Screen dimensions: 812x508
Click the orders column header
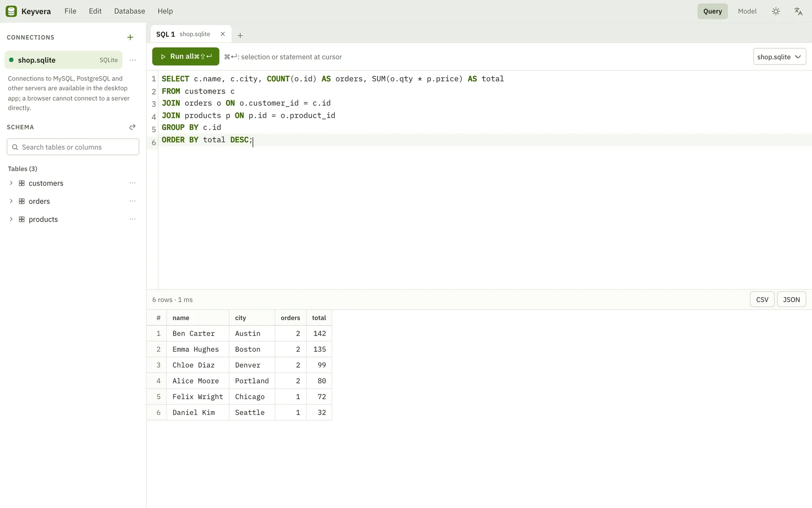[291, 318]
